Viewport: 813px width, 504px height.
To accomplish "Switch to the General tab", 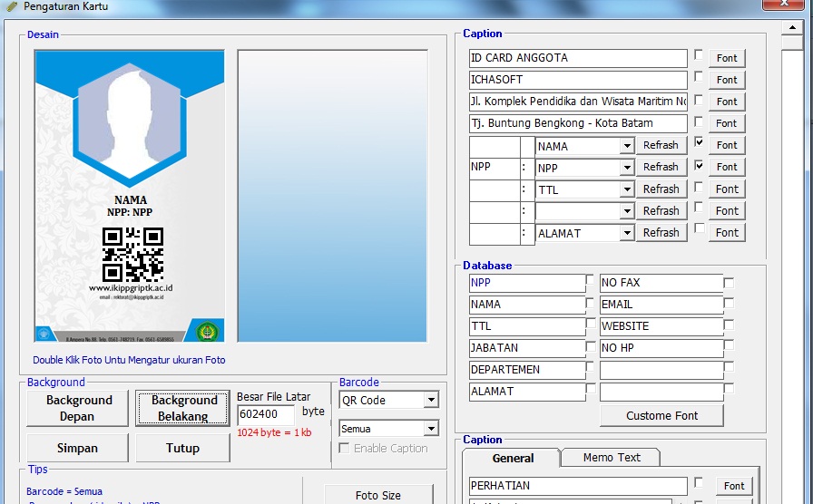I will click(x=513, y=458).
